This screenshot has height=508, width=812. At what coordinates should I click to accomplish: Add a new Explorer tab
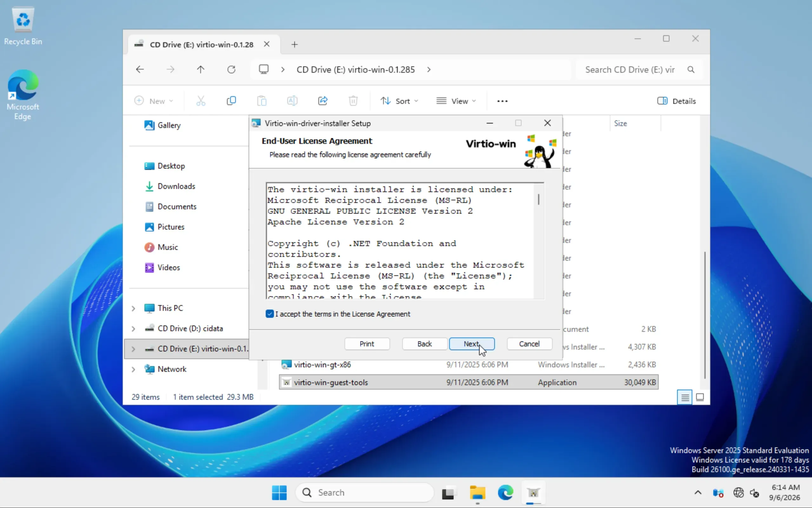(x=295, y=44)
